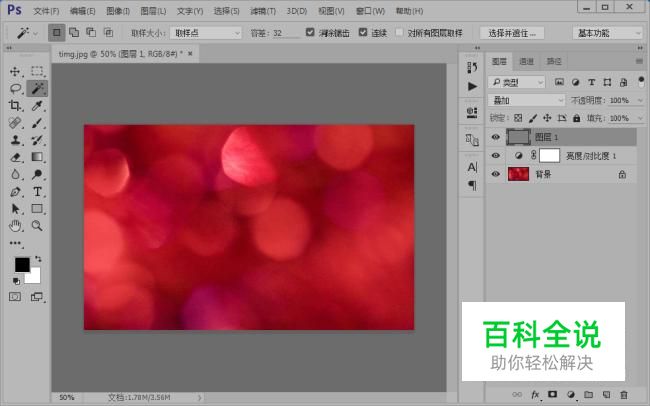The image size is (650, 406).
Task: Open the layer style fx menu
Action: pos(535,394)
